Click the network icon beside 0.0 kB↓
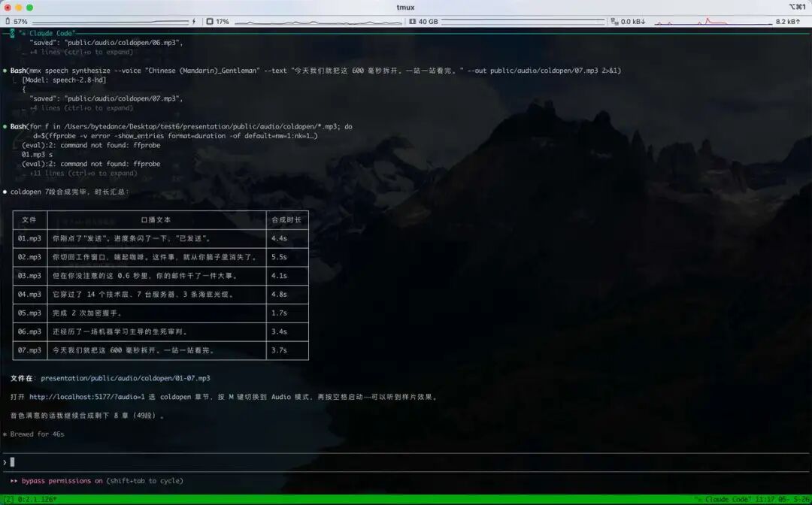This screenshot has height=505, width=812. (614, 22)
